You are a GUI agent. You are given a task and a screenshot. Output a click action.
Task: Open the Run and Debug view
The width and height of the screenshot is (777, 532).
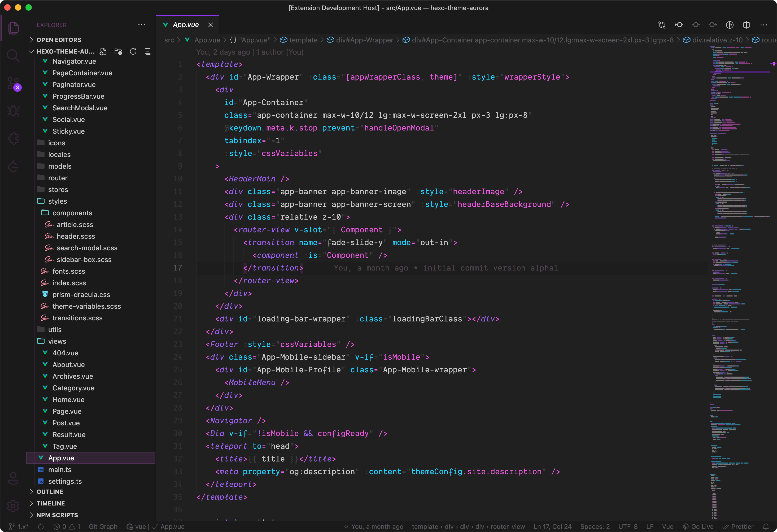(13, 111)
